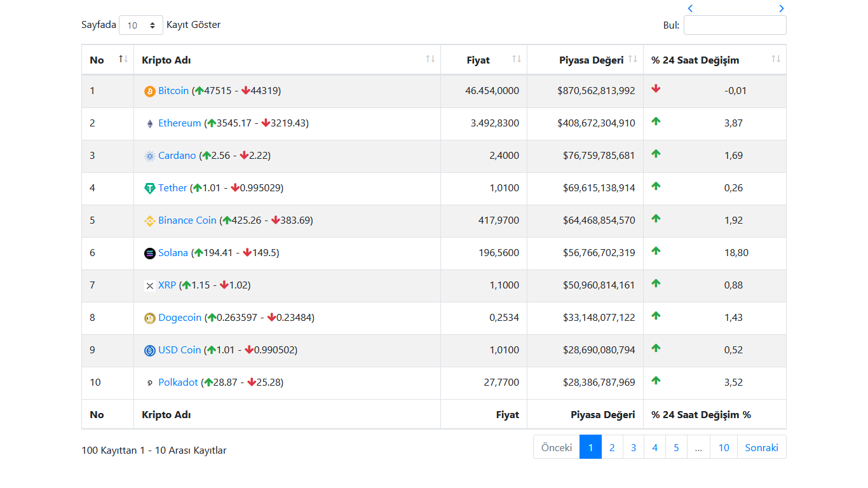Viewport: 868px width, 488px height.
Task: Open the Cardano link
Action: point(177,156)
